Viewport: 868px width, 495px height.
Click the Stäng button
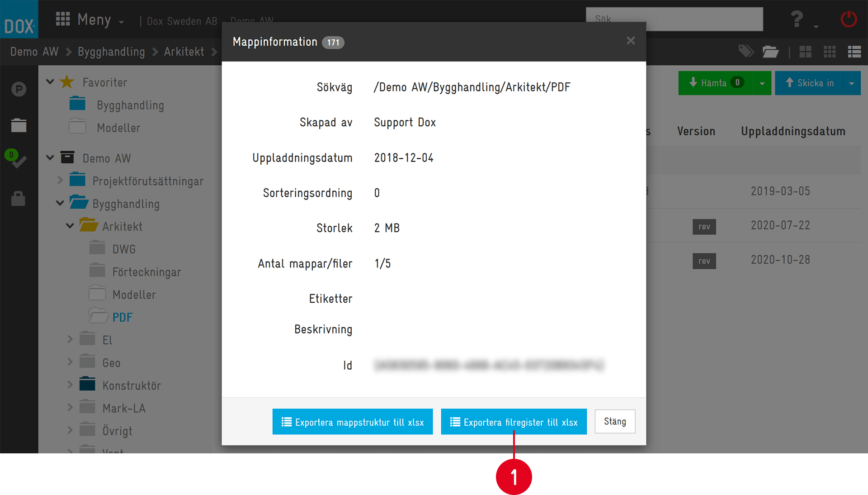coord(615,421)
